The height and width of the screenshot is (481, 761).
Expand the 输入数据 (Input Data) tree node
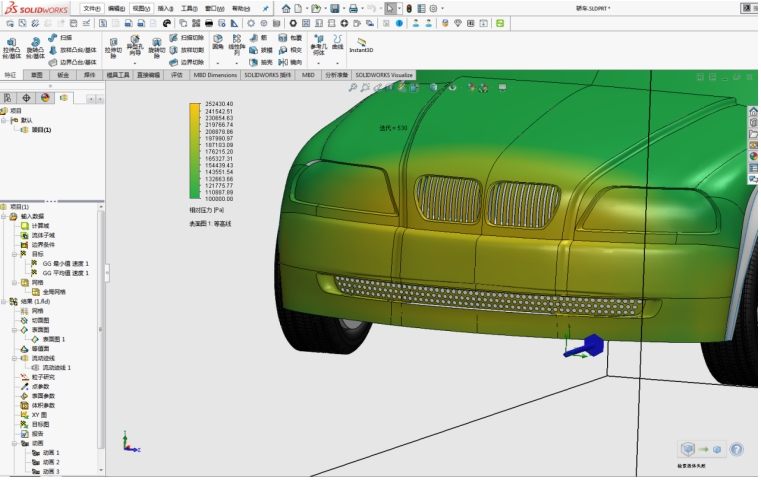[x=4, y=216]
